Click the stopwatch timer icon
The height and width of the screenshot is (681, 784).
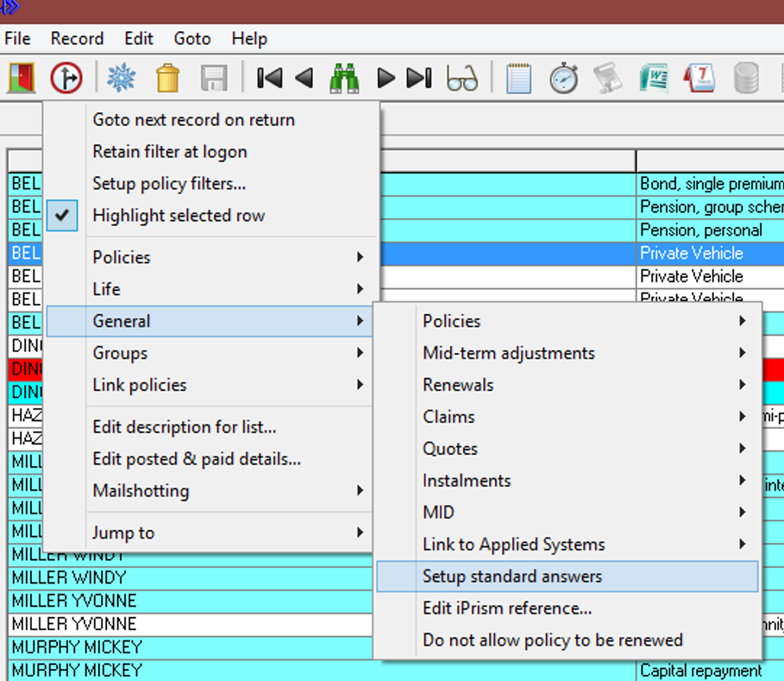(564, 78)
